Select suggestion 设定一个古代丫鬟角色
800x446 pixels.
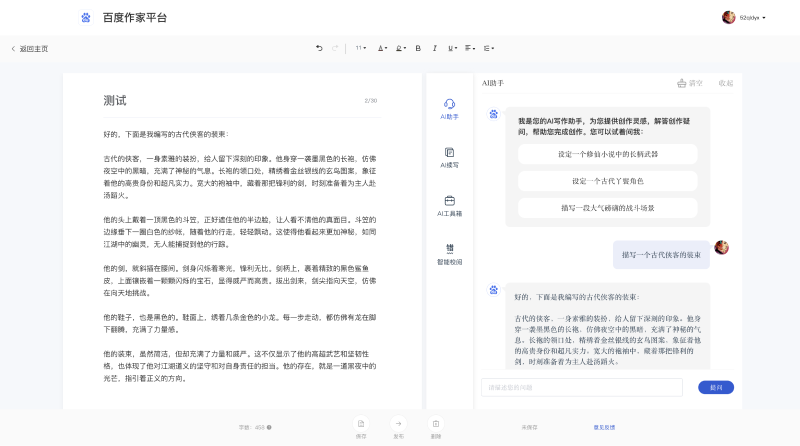click(608, 181)
